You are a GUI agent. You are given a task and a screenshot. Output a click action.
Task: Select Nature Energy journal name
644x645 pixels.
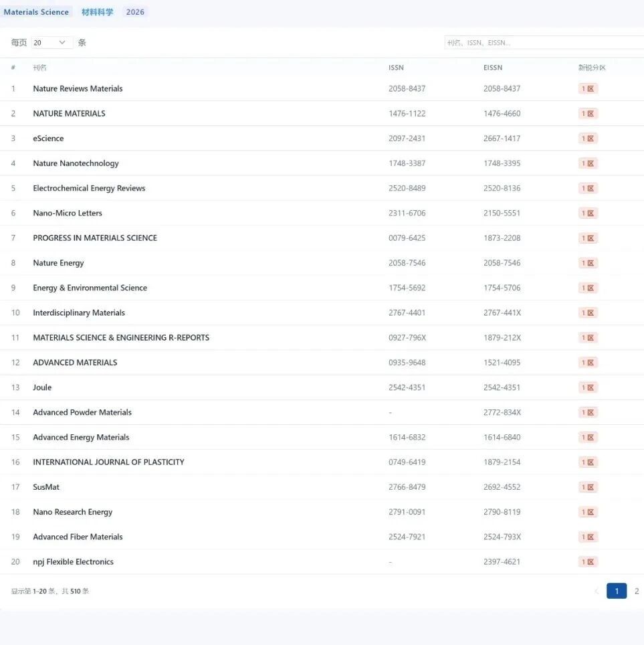[58, 263]
